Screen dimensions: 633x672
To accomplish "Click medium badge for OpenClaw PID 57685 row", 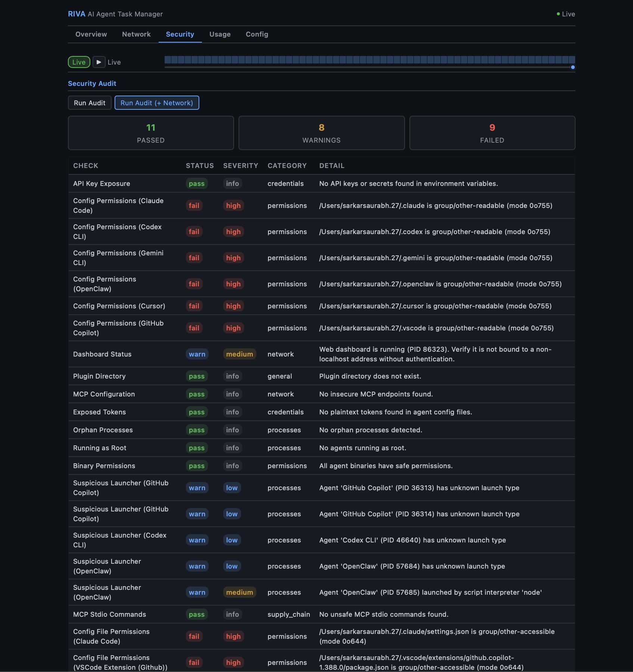I will coord(240,592).
